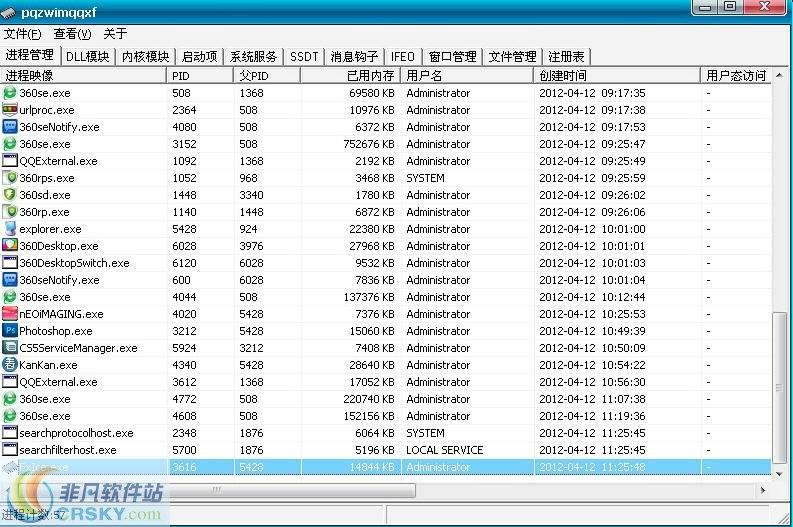Click icon of 360se.exe with PID 4044
Image resolution: width=793 pixels, height=527 pixels.
coord(10,297)
